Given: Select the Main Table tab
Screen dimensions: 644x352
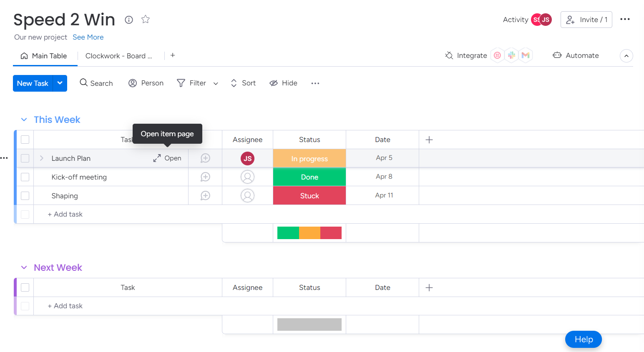Looking at the screenshot, I should tap(45, 56).
